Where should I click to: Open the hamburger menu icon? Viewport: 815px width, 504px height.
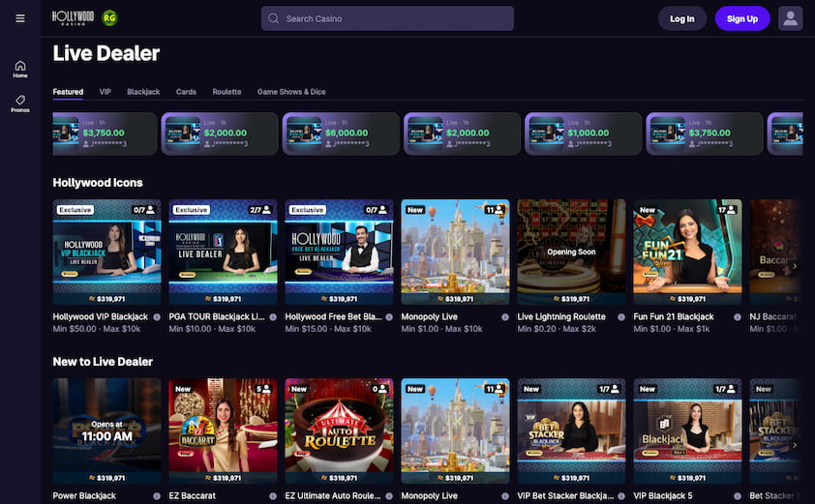(20, 18)
